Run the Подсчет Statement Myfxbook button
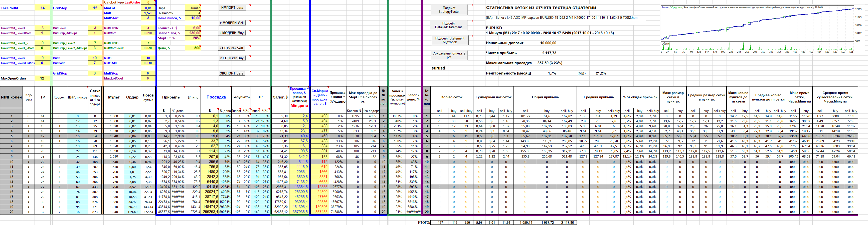Image resolution: width=868 pixels, height=225 pixels. [x=449, y=40]
